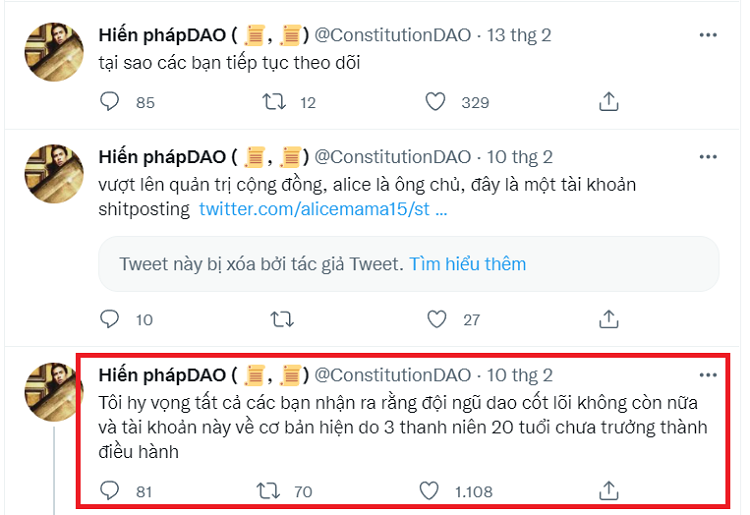This screenshot has height=515, width=750.
Task: Share the highlighted tweet with 1.108 likes
Action: [608, 490]
